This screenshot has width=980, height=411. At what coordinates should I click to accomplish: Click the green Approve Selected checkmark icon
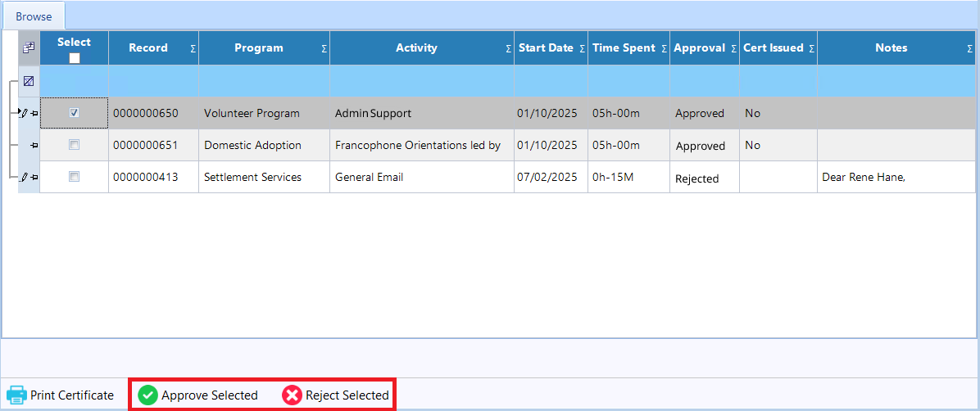[x=147, y=395]
